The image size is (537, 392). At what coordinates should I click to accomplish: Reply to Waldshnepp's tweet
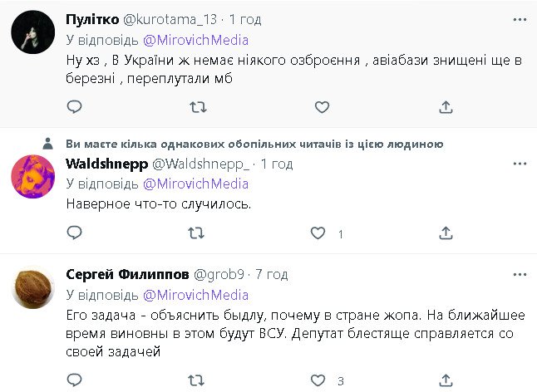[x=74, y=234]
